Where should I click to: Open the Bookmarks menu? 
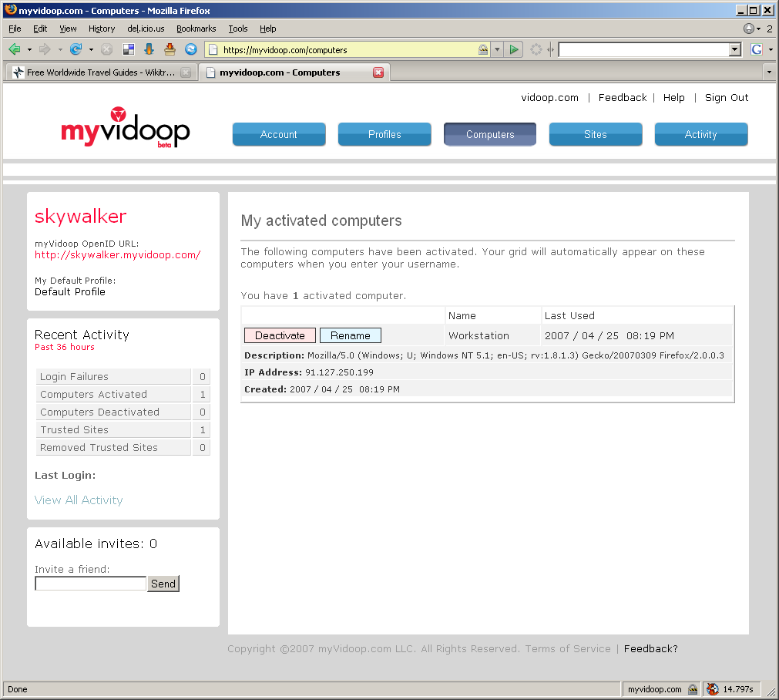[x=196, y=29]
